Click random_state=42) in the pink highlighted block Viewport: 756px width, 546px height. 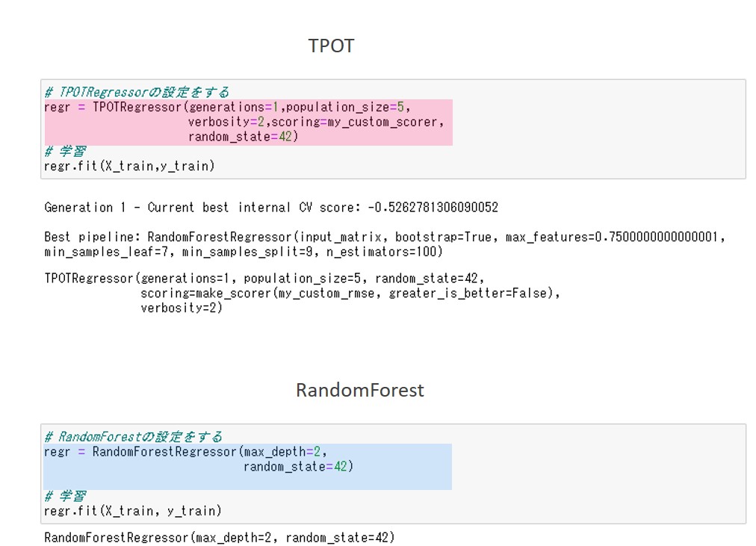(x=243, y=137)
